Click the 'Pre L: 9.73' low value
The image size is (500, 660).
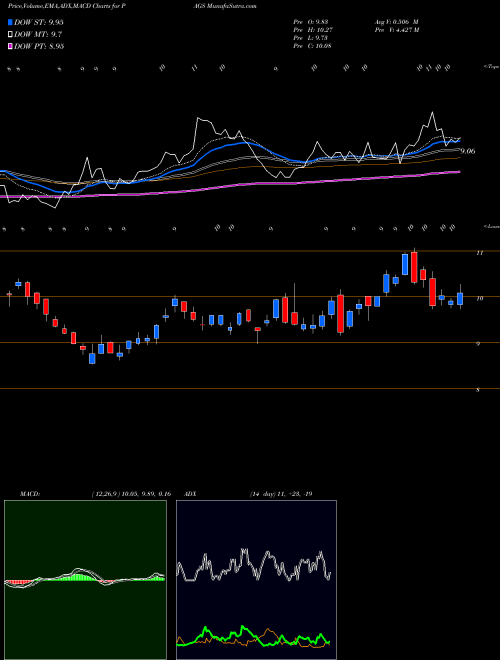[312, 38]
